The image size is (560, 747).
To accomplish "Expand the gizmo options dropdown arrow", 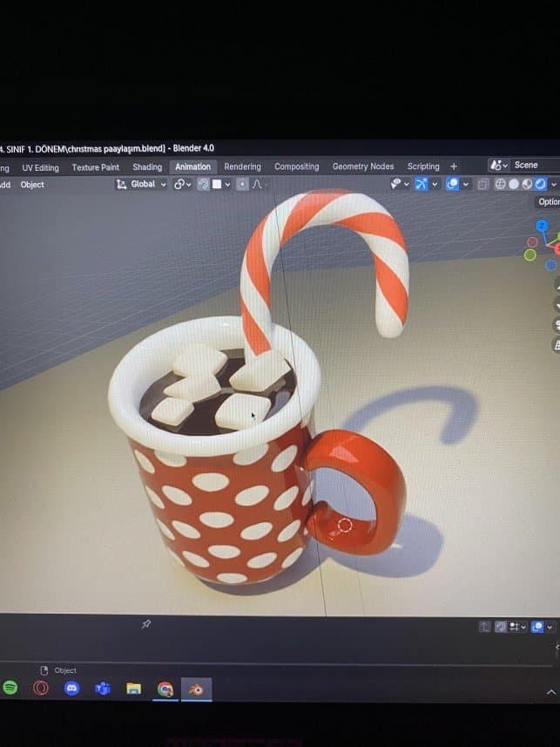I will [435, 185].
